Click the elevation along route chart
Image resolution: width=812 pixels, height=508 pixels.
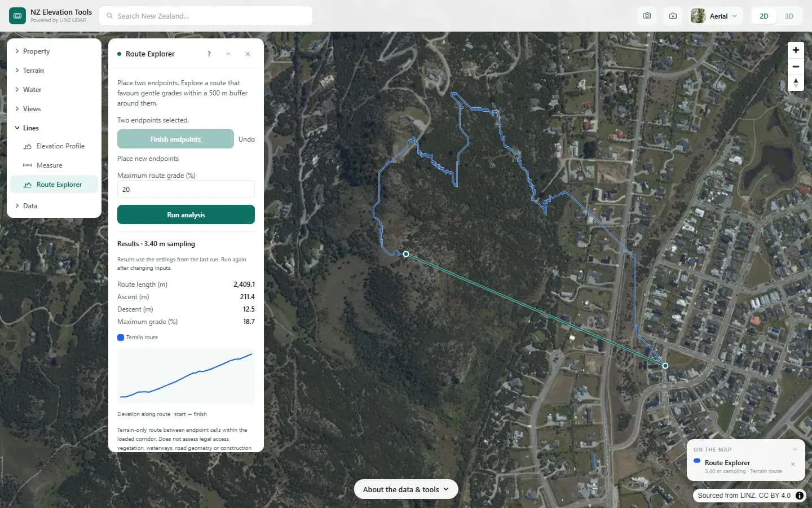(x=186, y=375)
